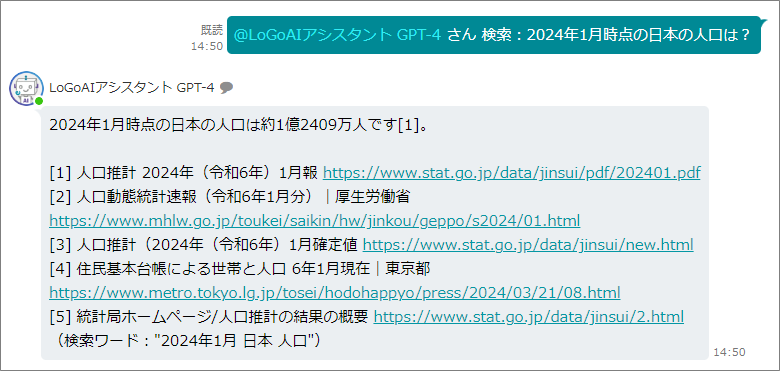Open the stat.go.jp 202401.pdf link

click(x=512, y=173)
